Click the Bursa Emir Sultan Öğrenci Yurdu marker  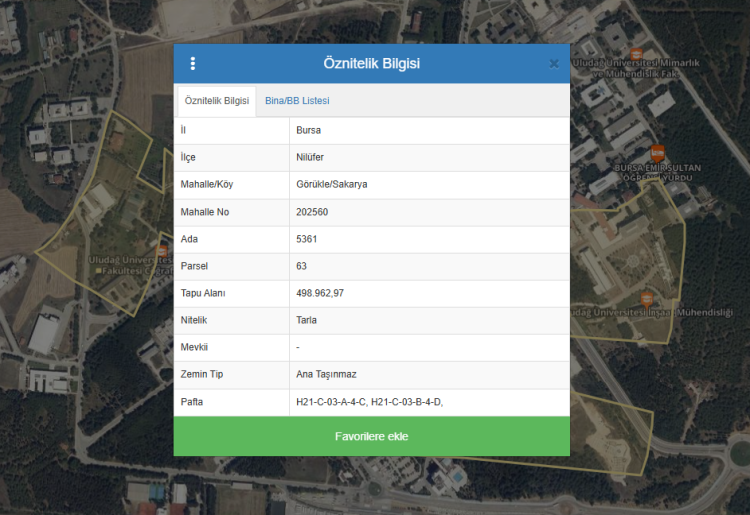point(657,153)
